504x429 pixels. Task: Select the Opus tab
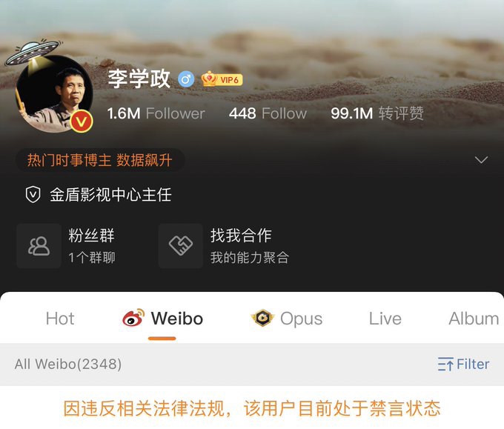pos(301,319)
